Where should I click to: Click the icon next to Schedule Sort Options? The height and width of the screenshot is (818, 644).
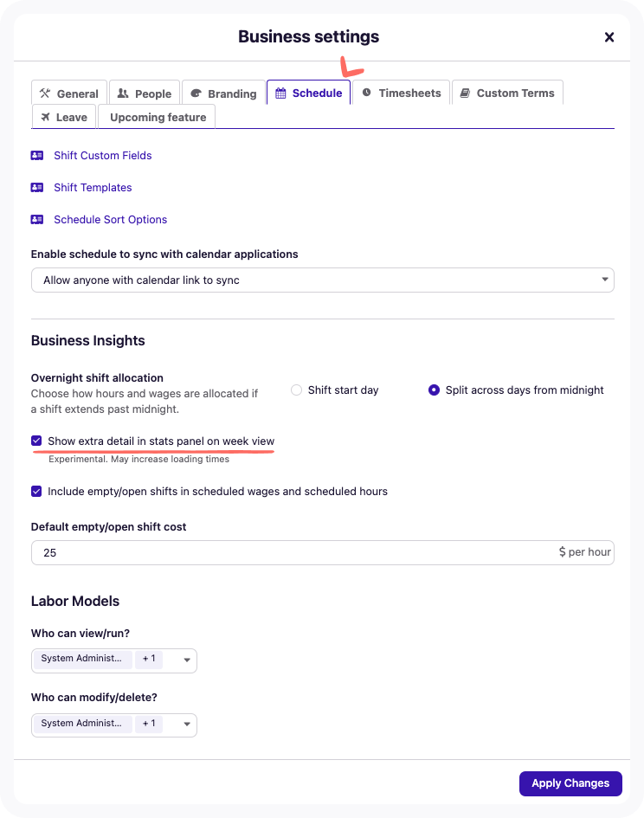click(36, 219)
